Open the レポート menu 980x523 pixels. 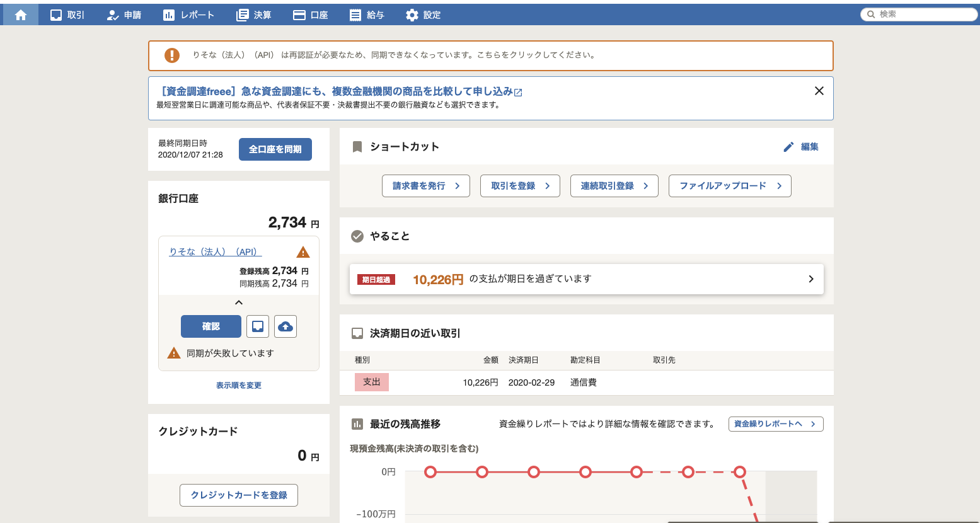click(x=188, y=15)
